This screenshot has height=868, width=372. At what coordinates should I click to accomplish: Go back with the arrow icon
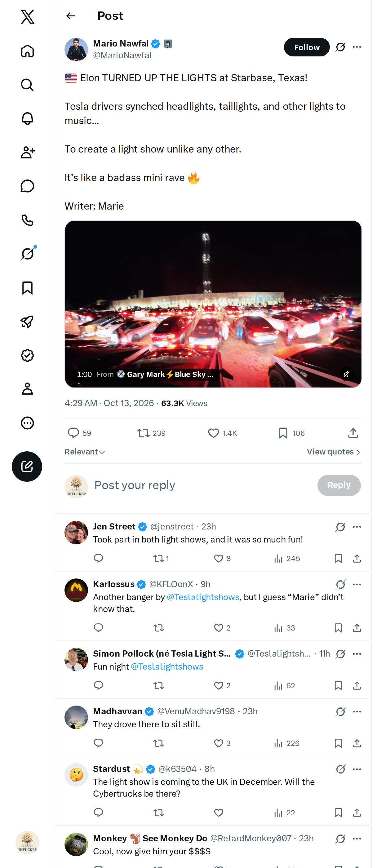pyautogui.click(x=70, y=16)
